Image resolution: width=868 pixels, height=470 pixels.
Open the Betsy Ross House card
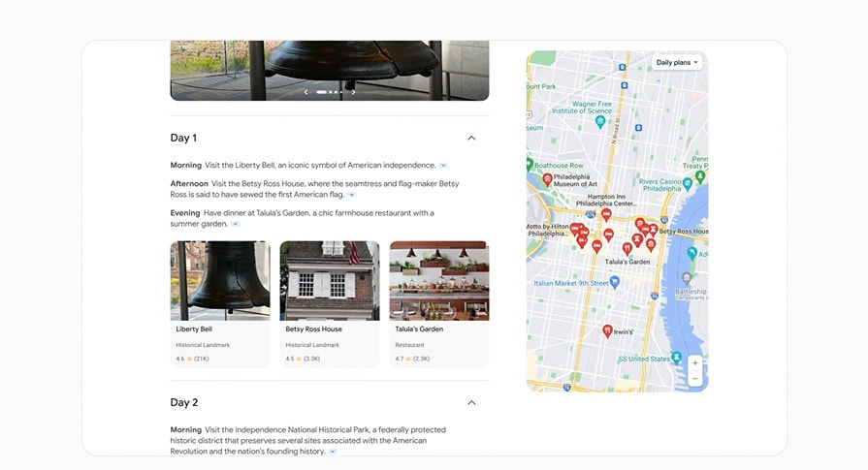[x=330, y=304]
